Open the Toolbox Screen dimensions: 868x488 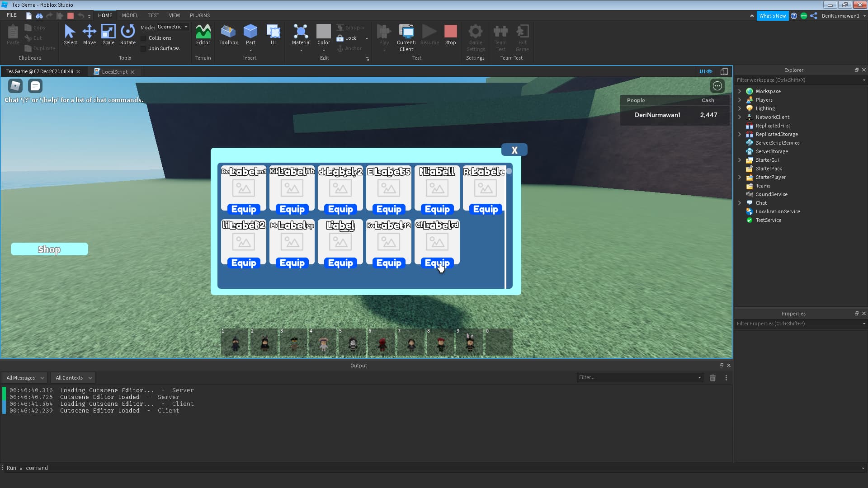pos(228,34)
